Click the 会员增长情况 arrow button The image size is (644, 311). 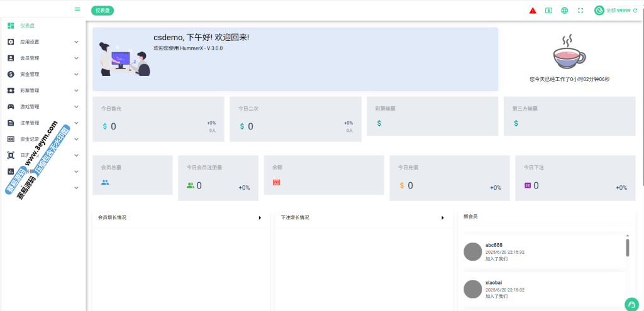coord(260,218)
